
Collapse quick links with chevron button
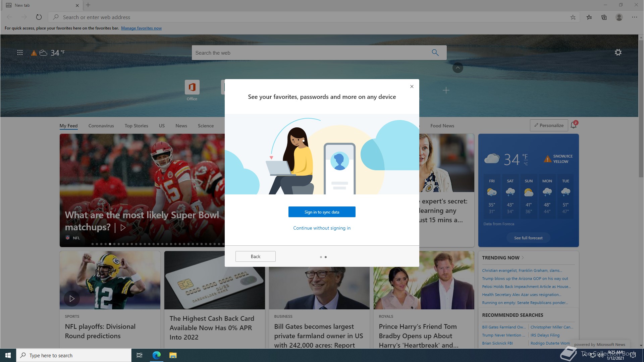coord(458,68)
